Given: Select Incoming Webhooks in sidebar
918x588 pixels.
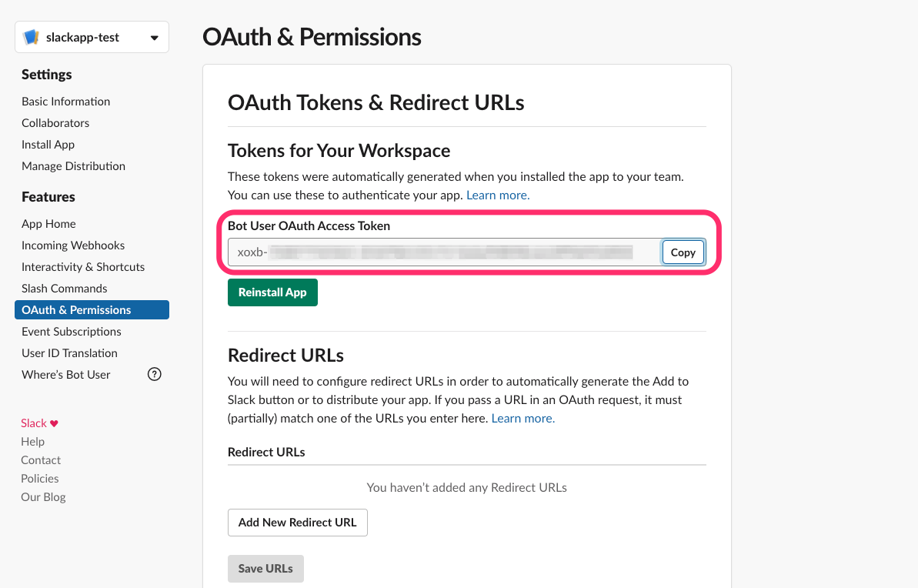Looking at the screenshot, I should pyautogui.click(x=73, y=246).
